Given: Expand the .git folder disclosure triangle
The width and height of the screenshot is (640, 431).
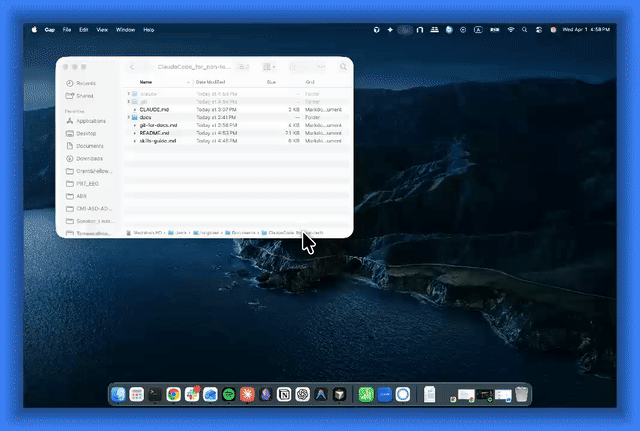Looking at the screenshot, I should coord(129,102).
